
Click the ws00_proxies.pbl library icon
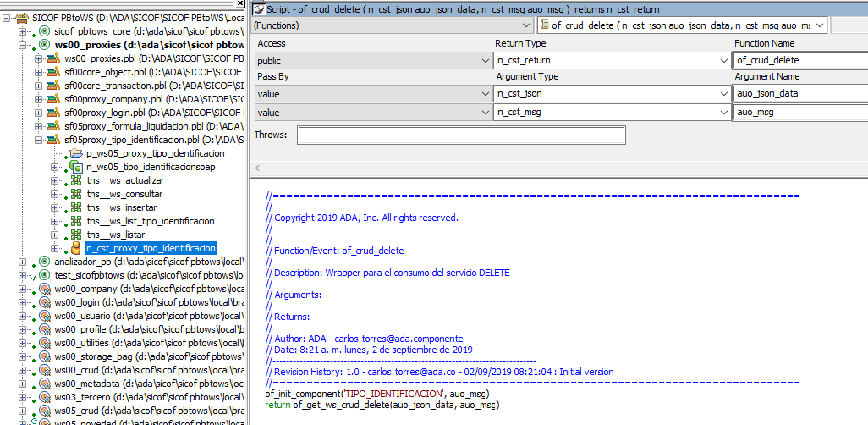55,58
